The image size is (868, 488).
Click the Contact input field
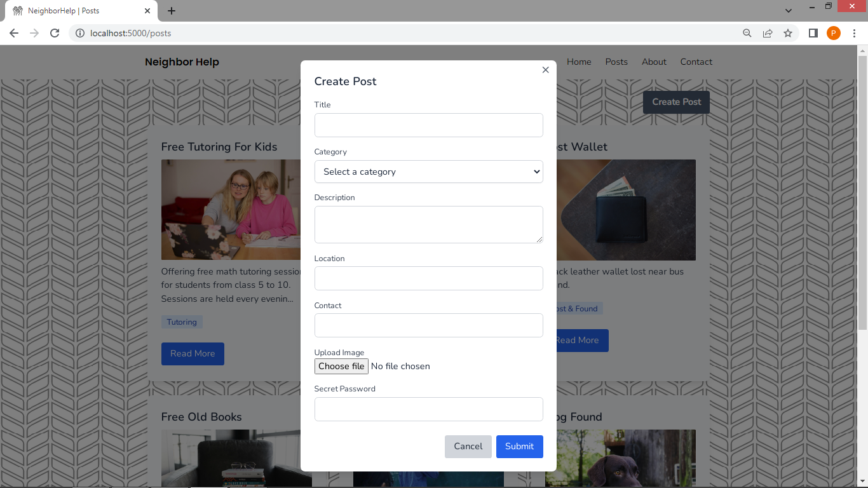coord(429,325)
